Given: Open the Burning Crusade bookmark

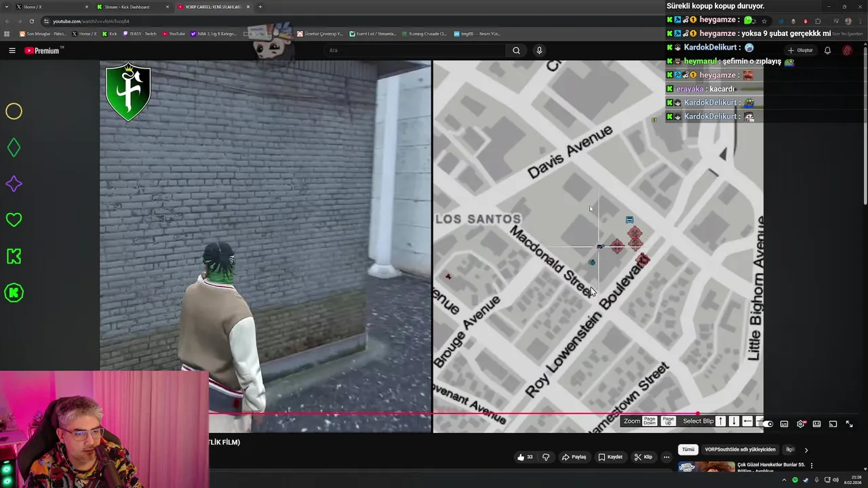Looking at the screenshot, I should click(424, 33).
